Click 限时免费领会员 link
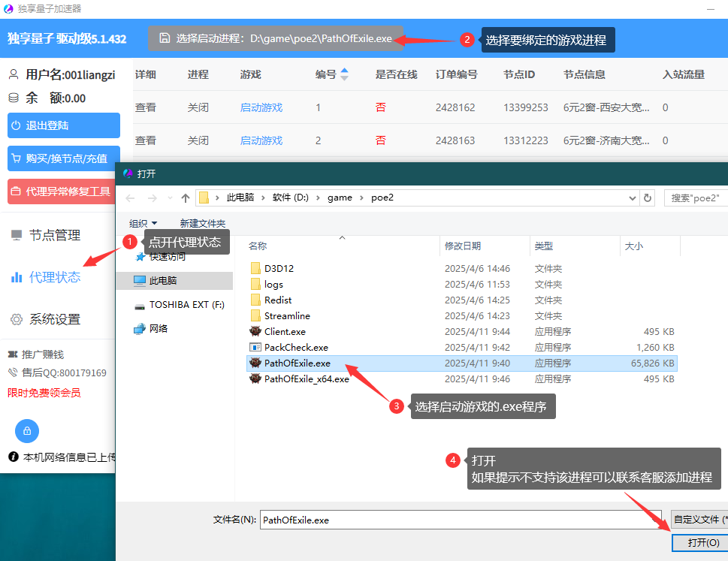The image size is (728, 561). (x=44, y=393)
